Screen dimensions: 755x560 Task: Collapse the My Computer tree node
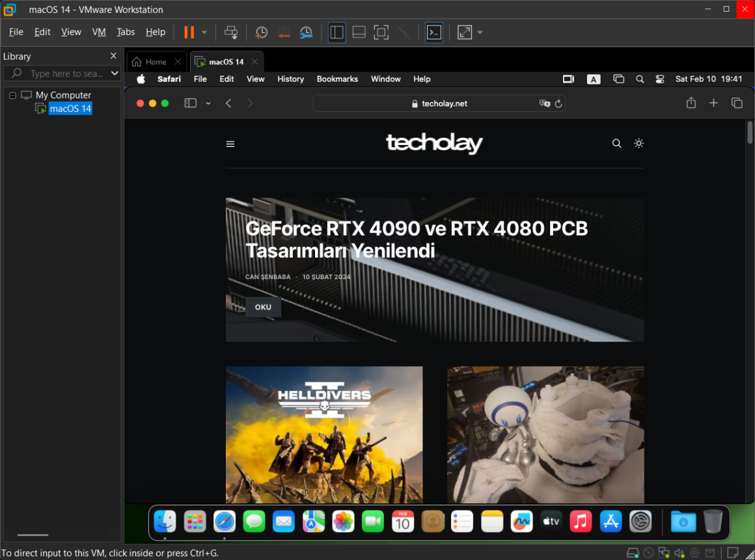click(x=12, y=95)
